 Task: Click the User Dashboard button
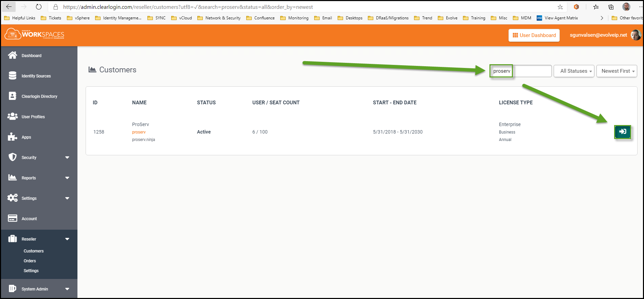point(534,35)
